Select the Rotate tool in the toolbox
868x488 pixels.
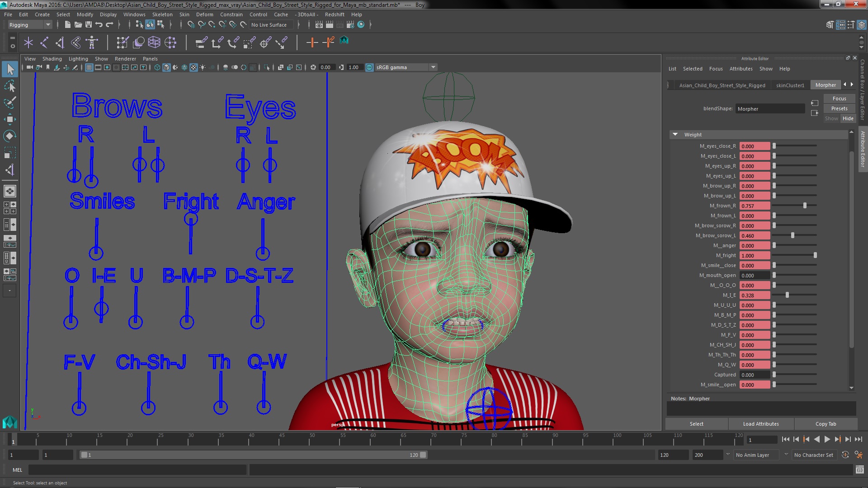point(10,136)
